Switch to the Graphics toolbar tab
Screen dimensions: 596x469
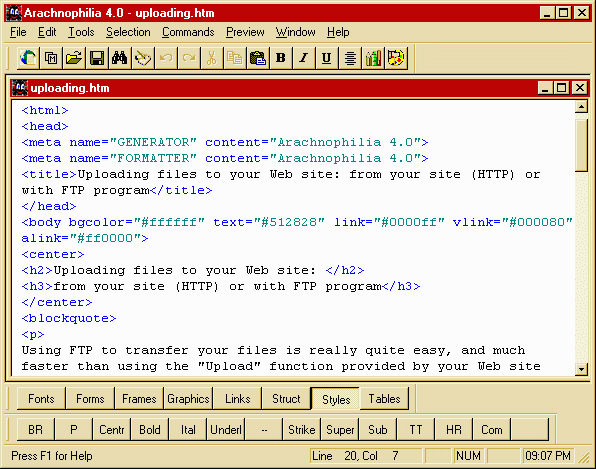pyautogui.click(x=188, y=399)
